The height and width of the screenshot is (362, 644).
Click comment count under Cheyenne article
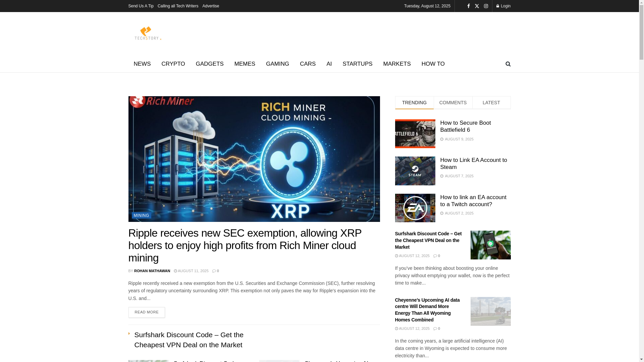click(437, 328)
